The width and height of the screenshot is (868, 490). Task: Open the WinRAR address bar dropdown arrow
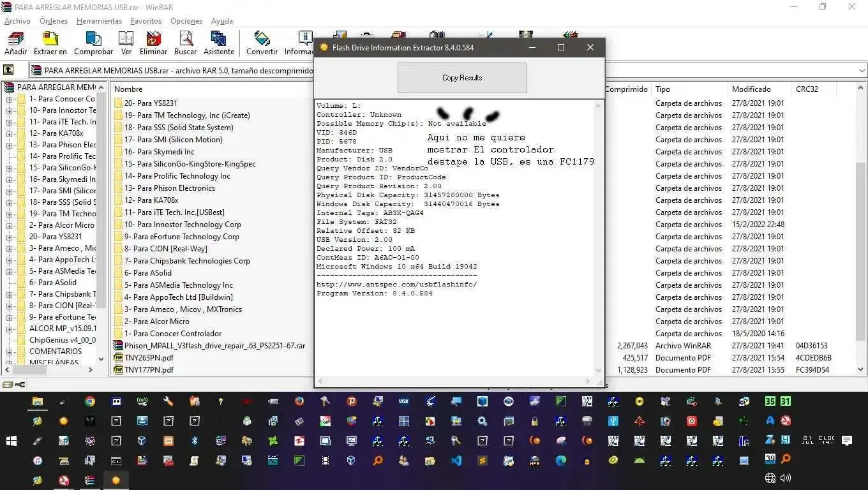(862, 71)
